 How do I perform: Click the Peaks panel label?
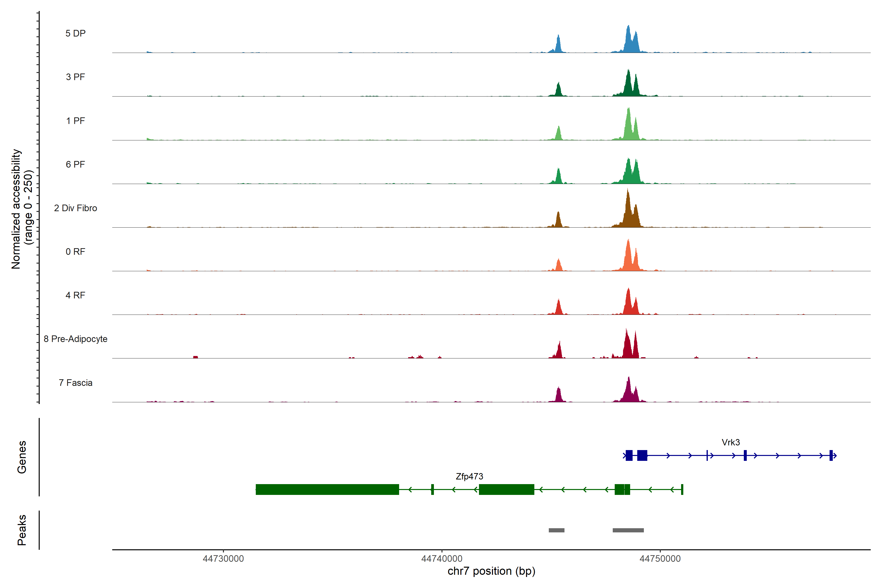pyautogui.click(x=22, y=530)
